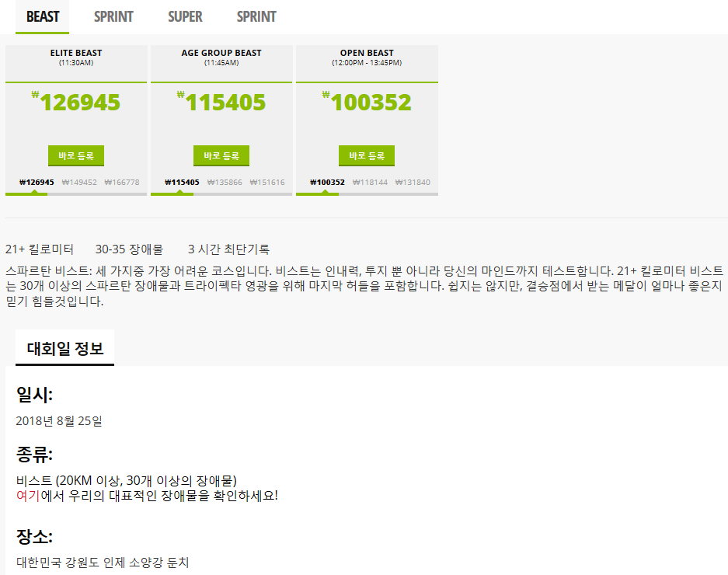Click the small bold ₩115405 current tier
This screenshot has width=728, height=575.
182,182
